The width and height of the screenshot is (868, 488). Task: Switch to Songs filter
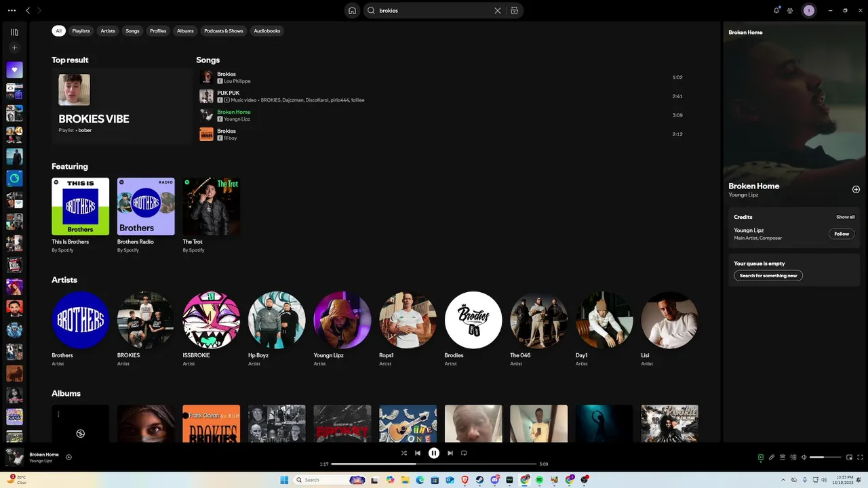click(x=132, y=30)
